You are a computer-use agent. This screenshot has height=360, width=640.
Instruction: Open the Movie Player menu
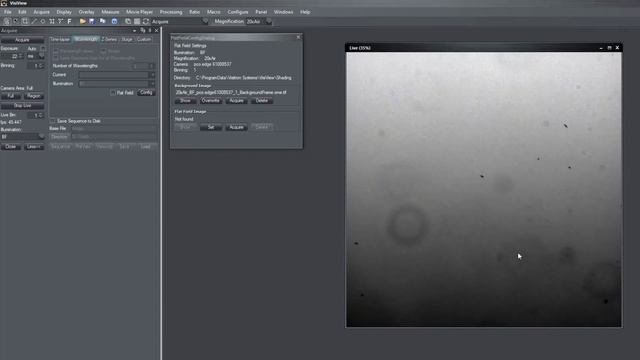click(x=139, y=12)
